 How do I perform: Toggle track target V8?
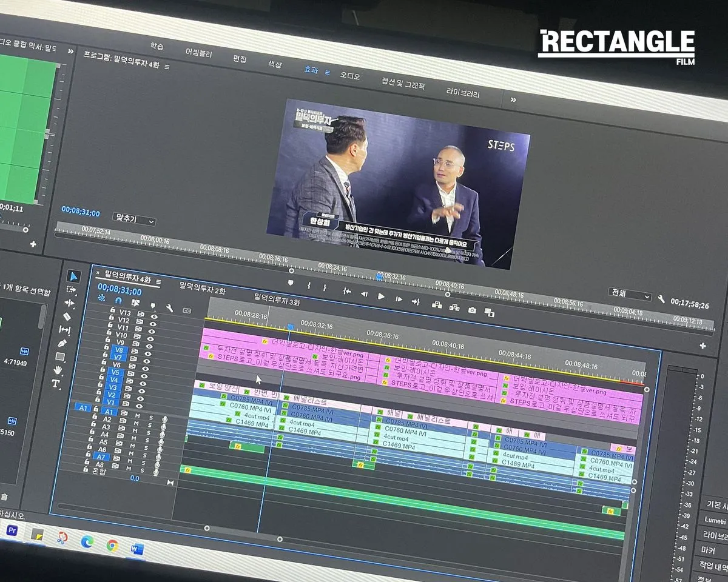118,350
